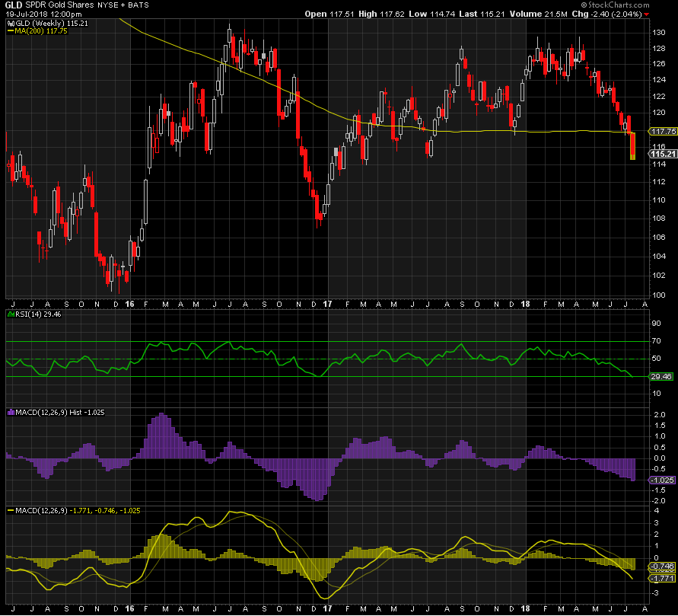Click the 70 overbought level on RSI axis
The width and height of the screenshot is (678, 616).
coord(657,341)
